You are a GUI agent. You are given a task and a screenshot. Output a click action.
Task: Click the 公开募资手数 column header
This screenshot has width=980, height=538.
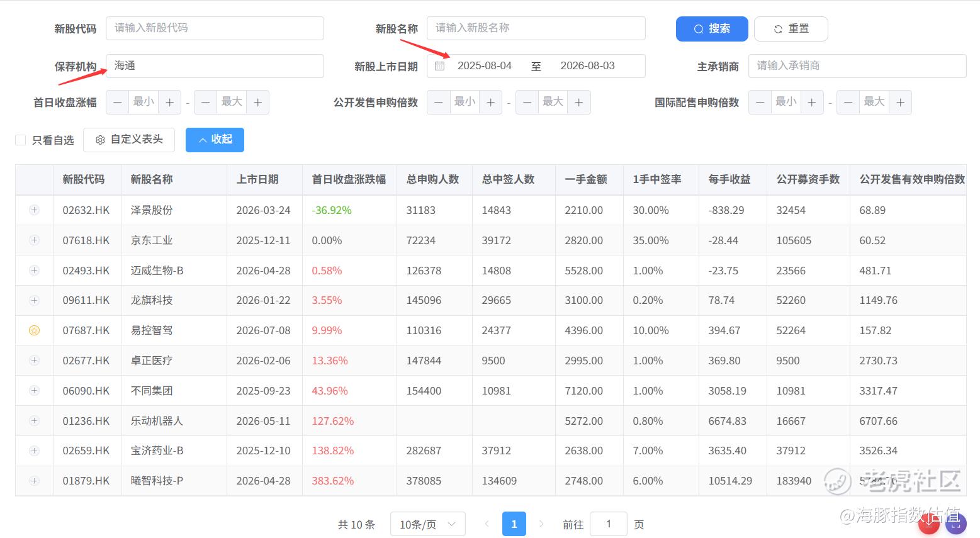(x=808, y=180)
